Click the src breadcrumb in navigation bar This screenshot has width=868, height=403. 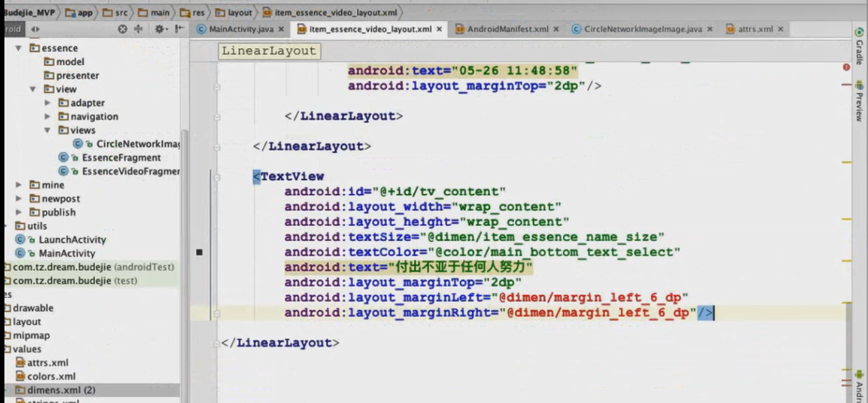coord(115,12)
